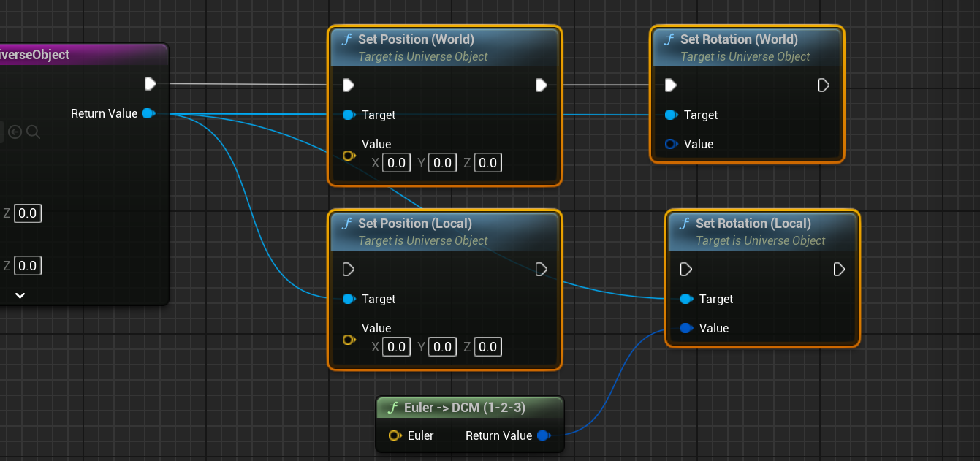Image resolution: width=980 pixels, height=461 pixels.
Task: Select the Set Position (World) node title
Action: [x=415, y=39]
